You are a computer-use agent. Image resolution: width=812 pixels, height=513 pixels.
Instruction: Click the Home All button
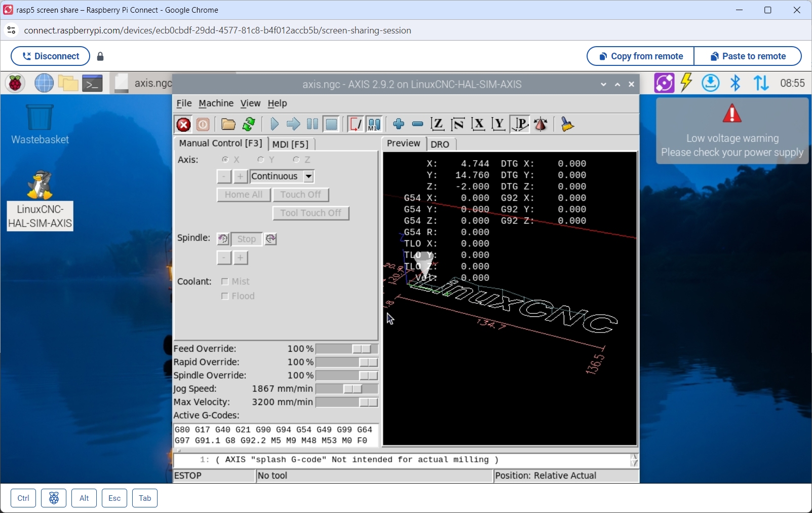click(244, 195)
